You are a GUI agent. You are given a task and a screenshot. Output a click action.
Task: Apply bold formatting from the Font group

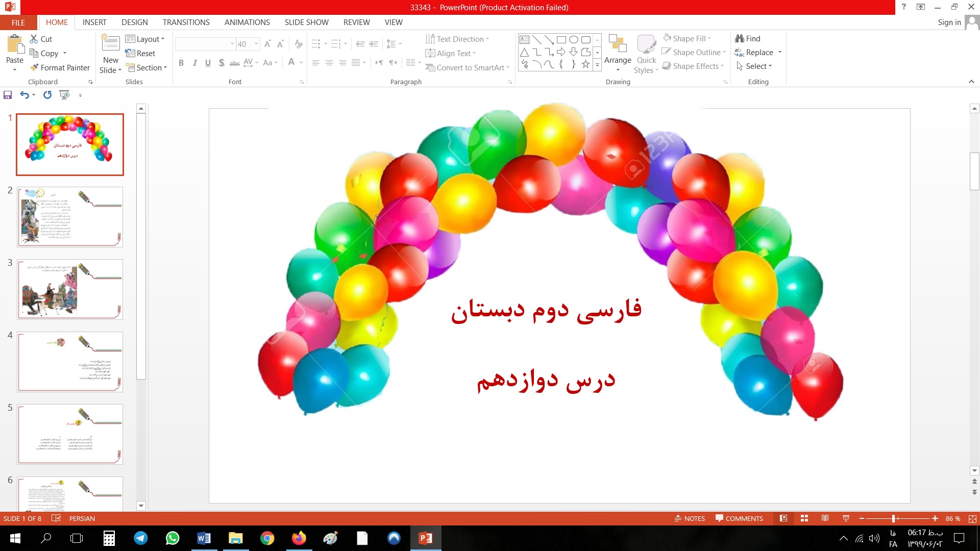click(x=181, y=63)
